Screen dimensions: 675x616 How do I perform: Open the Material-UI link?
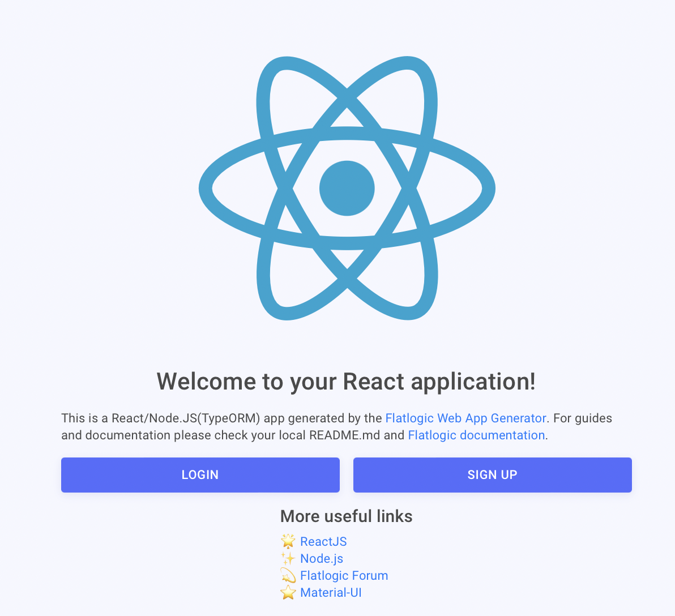[331, 593]
